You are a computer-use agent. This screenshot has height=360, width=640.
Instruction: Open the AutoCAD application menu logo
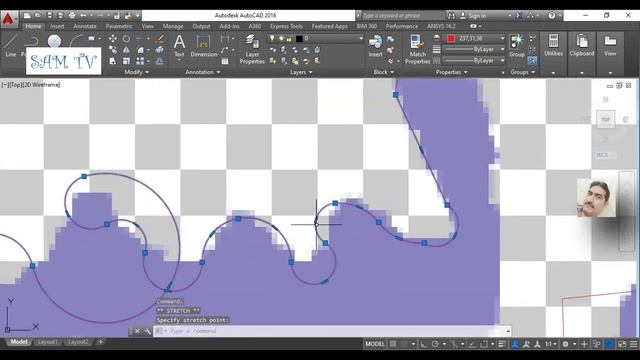tap(8, 19)
